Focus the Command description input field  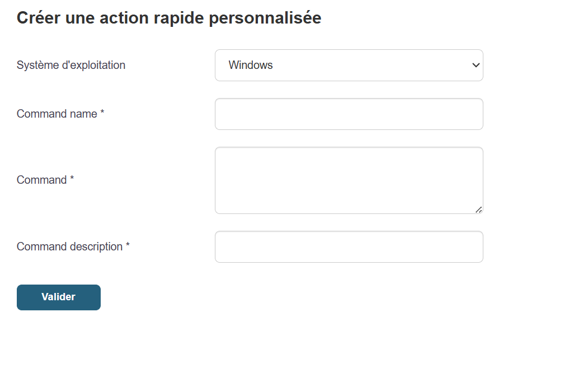349,247
